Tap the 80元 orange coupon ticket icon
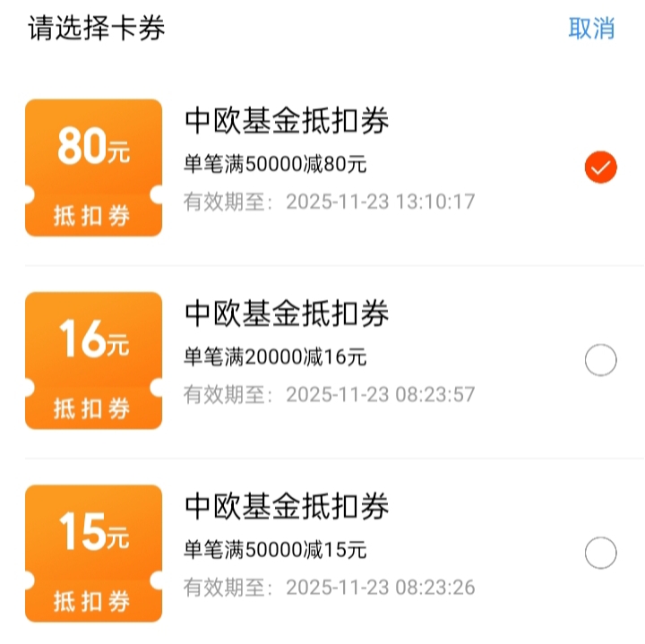645x644 pixels. (x=94, y=167)
